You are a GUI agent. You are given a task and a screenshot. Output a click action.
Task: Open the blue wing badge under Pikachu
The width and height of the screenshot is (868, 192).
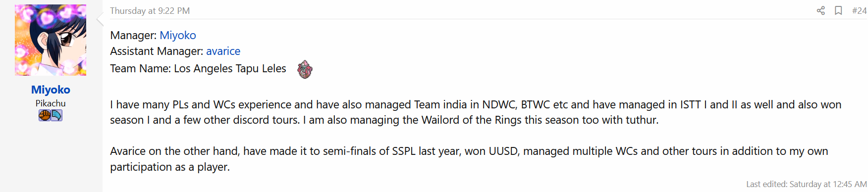(x=56, y=115)
